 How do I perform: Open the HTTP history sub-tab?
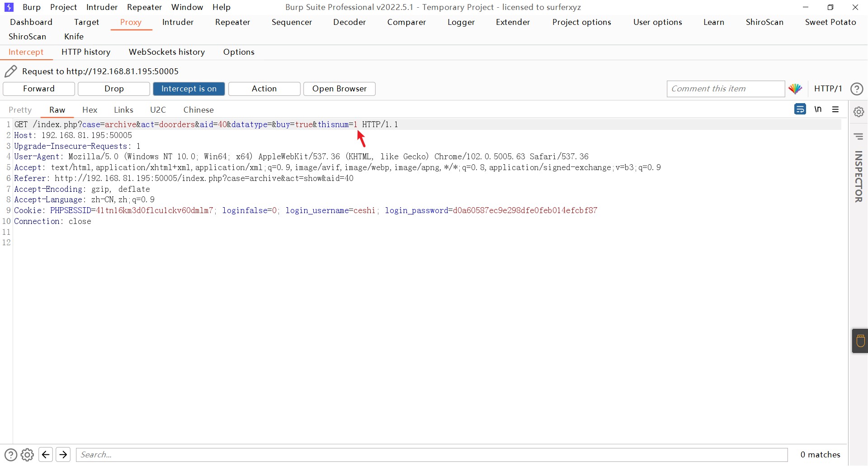[x=86, y=52]
